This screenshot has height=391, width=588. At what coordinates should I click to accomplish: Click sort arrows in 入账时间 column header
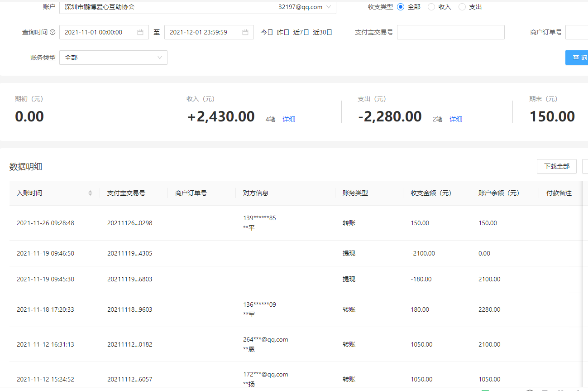tap(90, 193)
